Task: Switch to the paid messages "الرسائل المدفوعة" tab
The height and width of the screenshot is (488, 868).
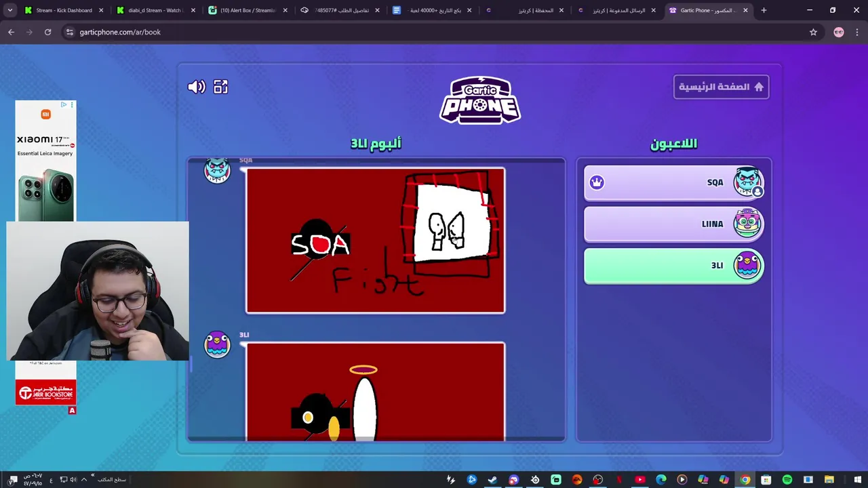Action: 617,10
